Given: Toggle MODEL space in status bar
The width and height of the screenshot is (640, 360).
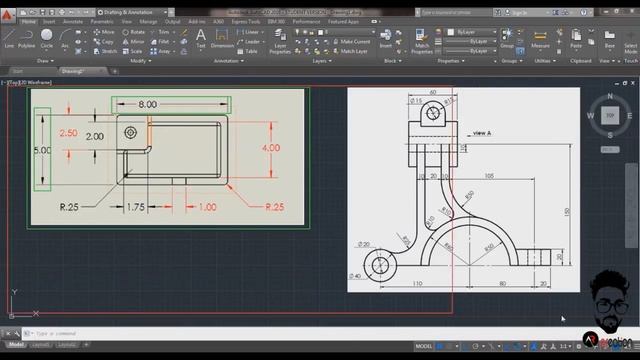Looking at the screenshot, I should tap(423, 346).
